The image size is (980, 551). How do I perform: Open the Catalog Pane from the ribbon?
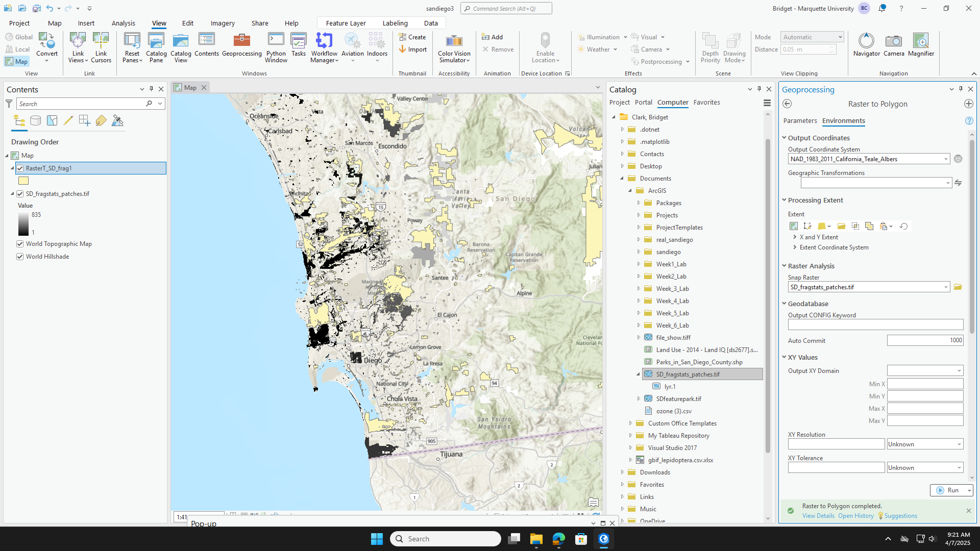click(x=156, y=47)
